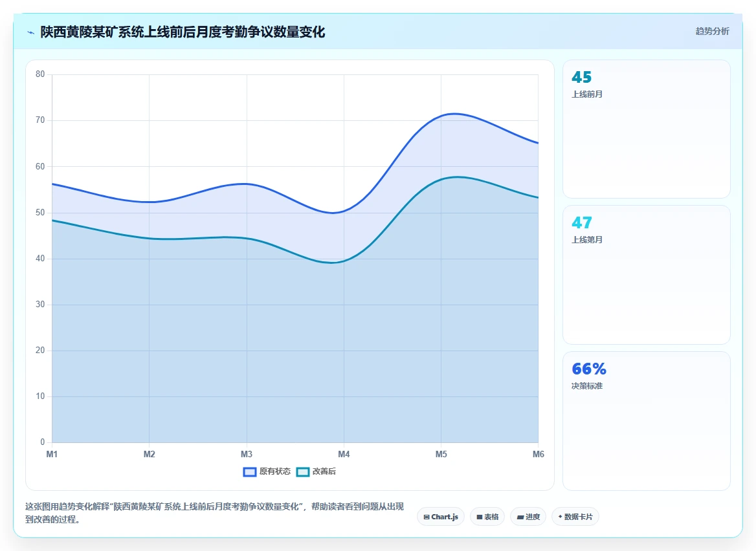Viewport: 756px width, 551px height.
Task: Open the 45 上线前月 stat card
Action: 647,129
